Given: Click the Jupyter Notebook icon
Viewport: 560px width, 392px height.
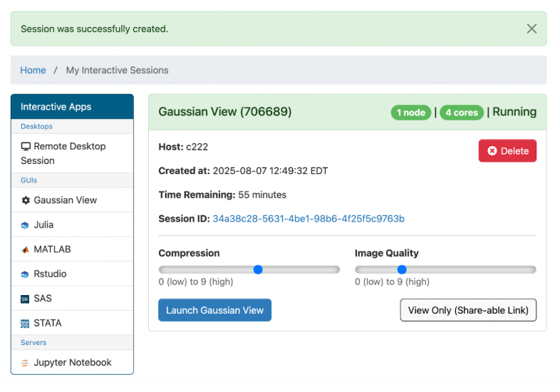Looking at the screenshot, I should 26,363.
